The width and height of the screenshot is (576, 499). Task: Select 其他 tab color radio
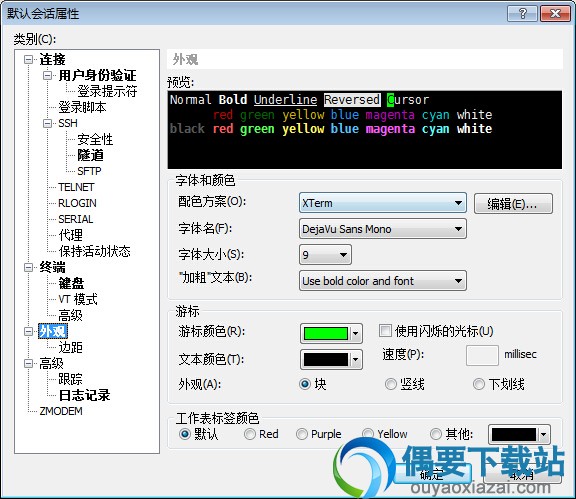[x=436, y=434]
